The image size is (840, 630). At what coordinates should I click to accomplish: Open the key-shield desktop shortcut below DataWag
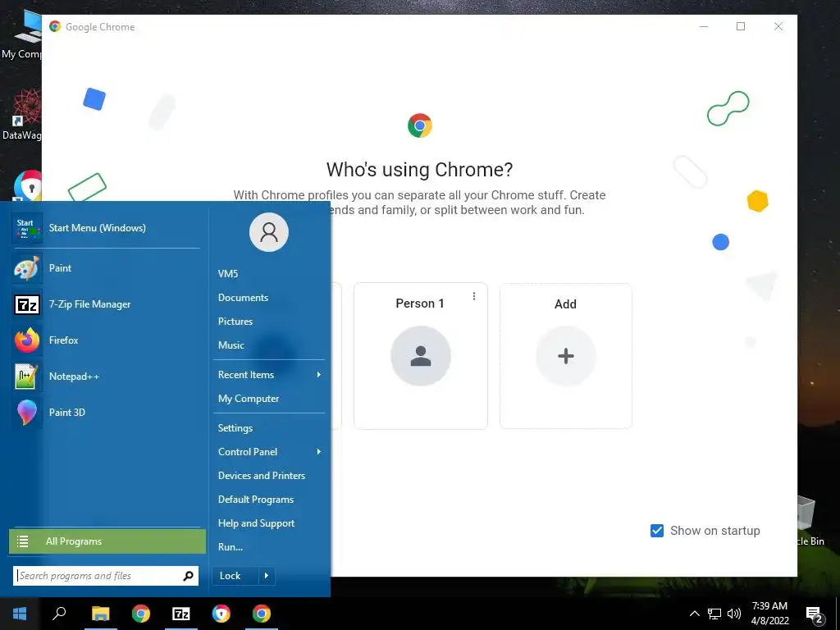tap(27, 185)
